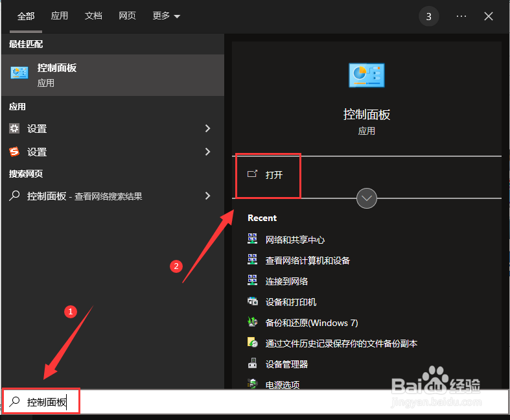Image resolution: width=510 pixels, height=420 pixels.
Task: Click the large Control Panel icon in preview pane
Action: [x=367, y=75]
